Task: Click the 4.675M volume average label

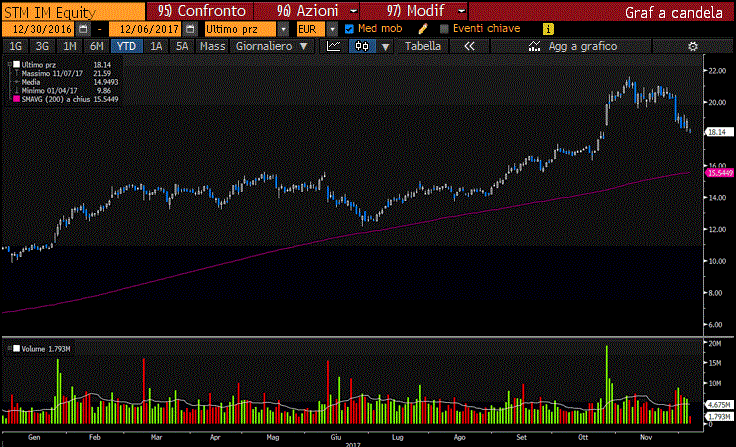Action: pyautogui.click(x=719, y=404)
